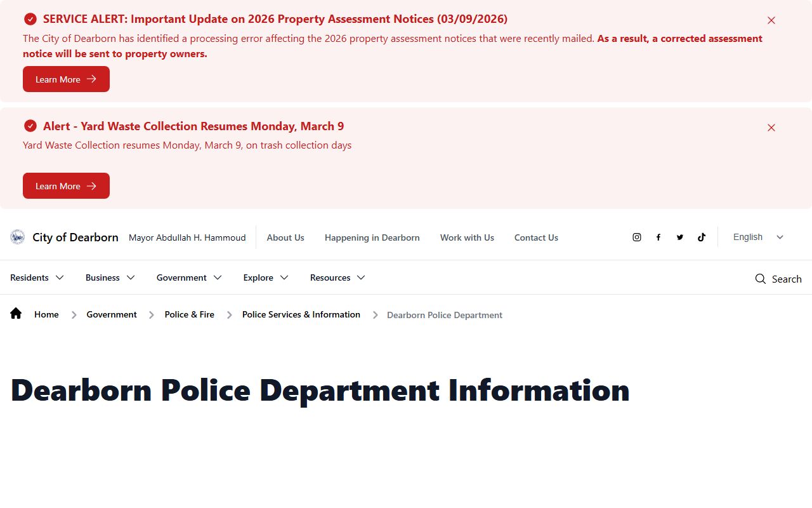Screen dimensions: 812x508
Task: Go to Home breadcrumb
Action: click(x=46, y=314)
